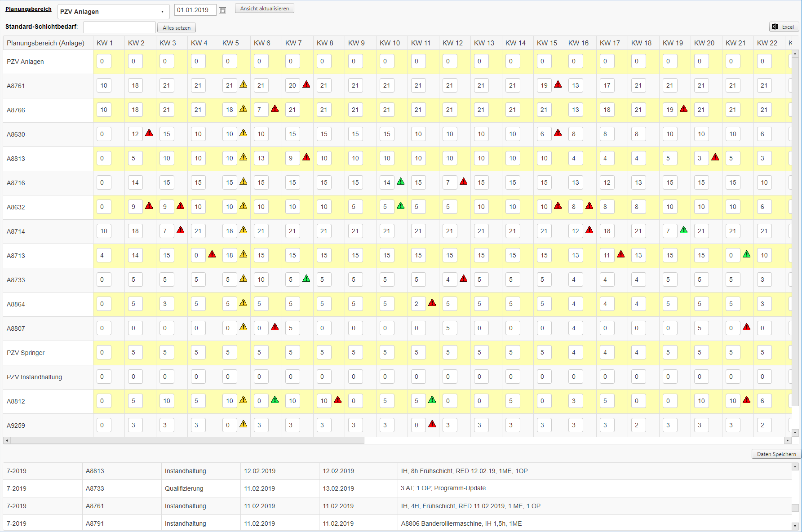
Task: Open the calendar date picker icon
Action: (x=222, y=10)
